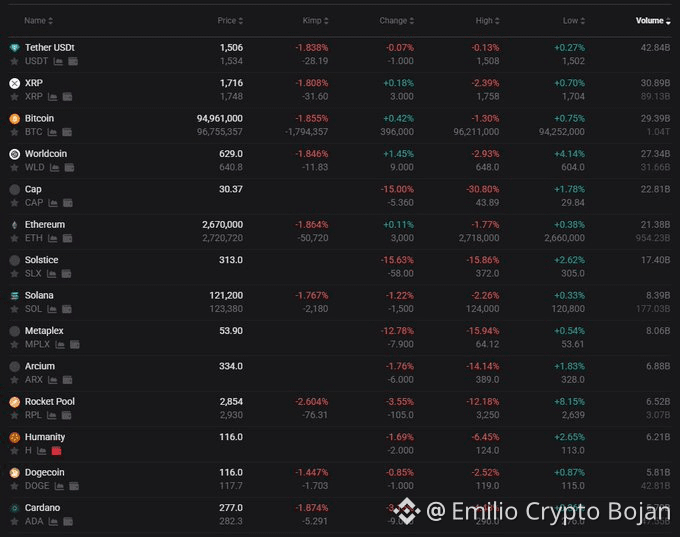680x537 pixels.
Task: Open the chart icon beside ETH ticker
Action: [x=52, y=238]
